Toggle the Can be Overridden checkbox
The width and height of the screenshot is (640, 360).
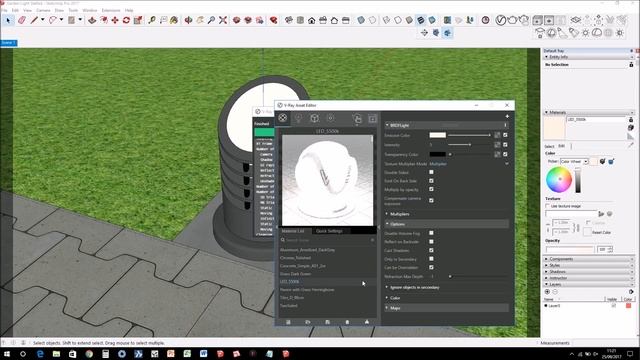click(x=431, y=267)
